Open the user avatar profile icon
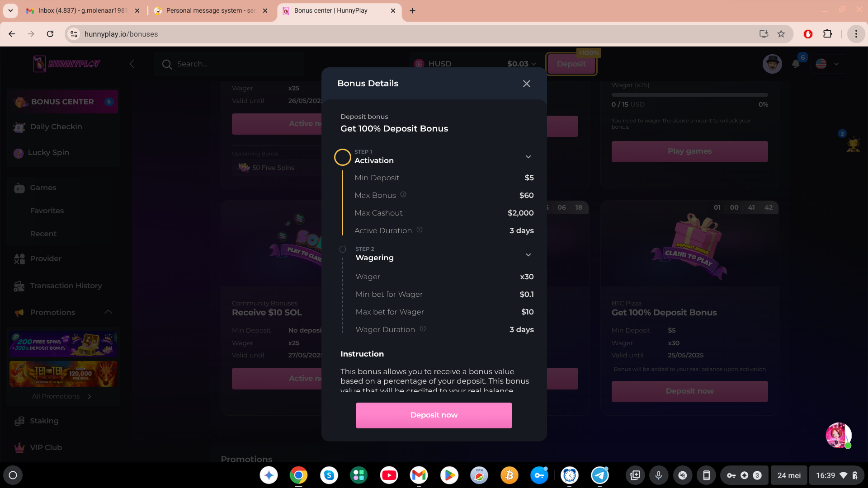Viewport: 868px width, 488px height. (772, 64)
